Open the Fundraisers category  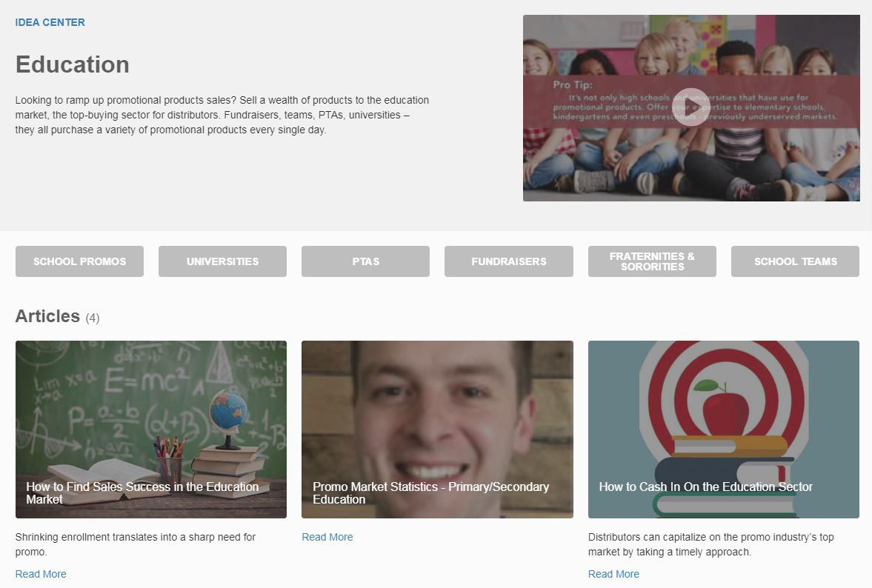coord(509,261)
